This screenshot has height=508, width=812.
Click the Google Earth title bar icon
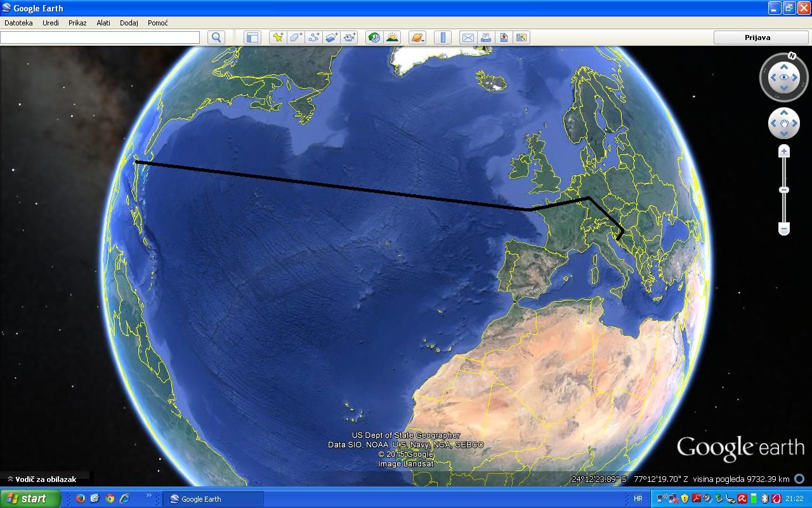click(x=6, y=8)
